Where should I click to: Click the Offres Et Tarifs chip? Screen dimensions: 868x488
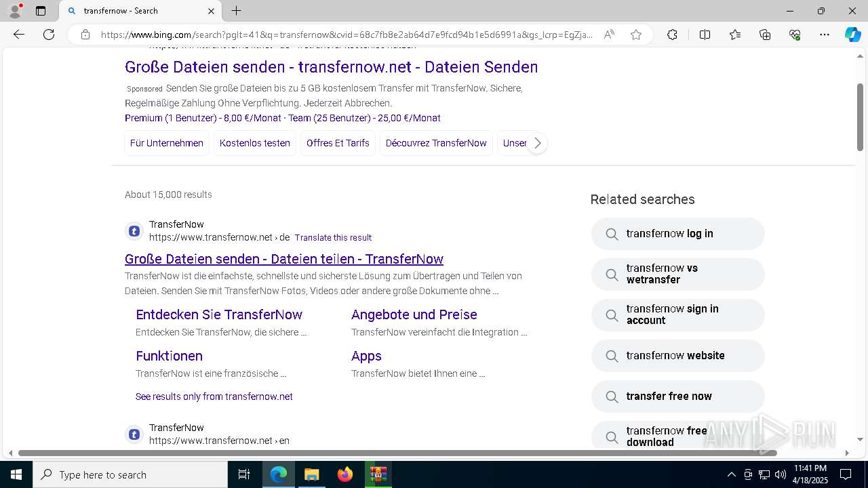coord(338,143)
